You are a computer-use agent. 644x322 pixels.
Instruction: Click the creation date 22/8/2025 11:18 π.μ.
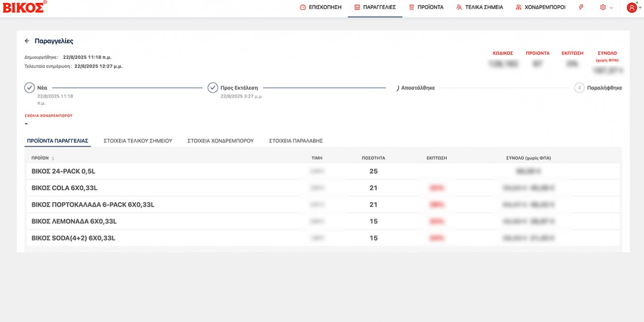87,57
